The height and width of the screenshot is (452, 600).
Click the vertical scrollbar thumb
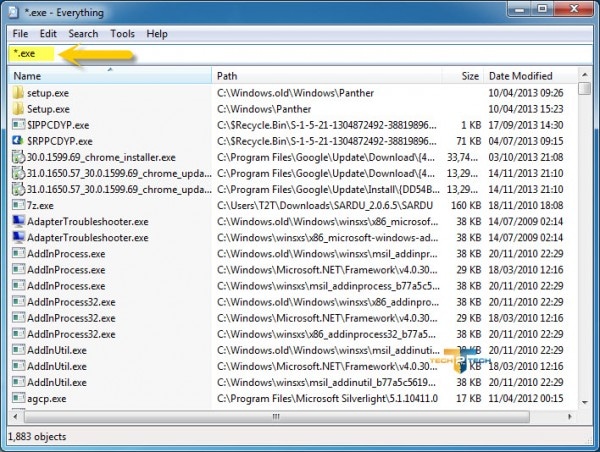pos(585,88)
